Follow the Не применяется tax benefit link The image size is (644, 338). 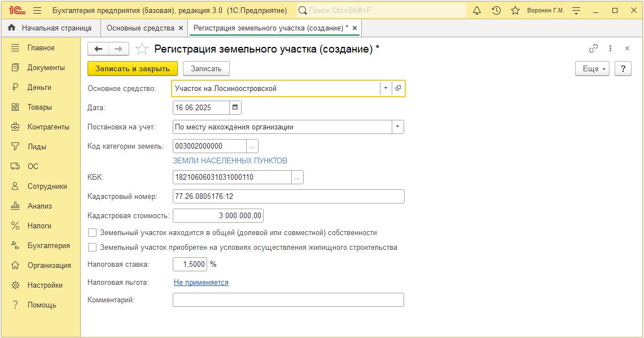point(201,283)
